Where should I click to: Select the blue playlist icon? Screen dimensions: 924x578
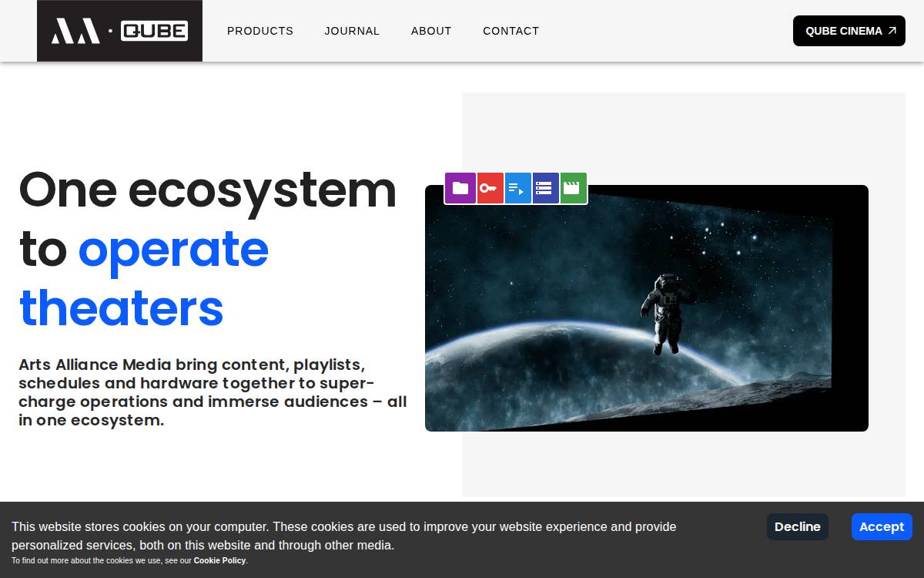(517, 188)
